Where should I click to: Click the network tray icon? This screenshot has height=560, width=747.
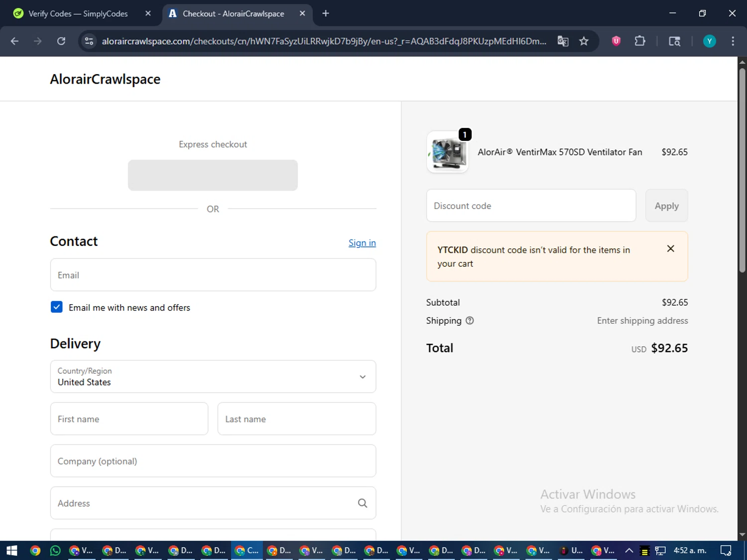(x=660, y=551)
